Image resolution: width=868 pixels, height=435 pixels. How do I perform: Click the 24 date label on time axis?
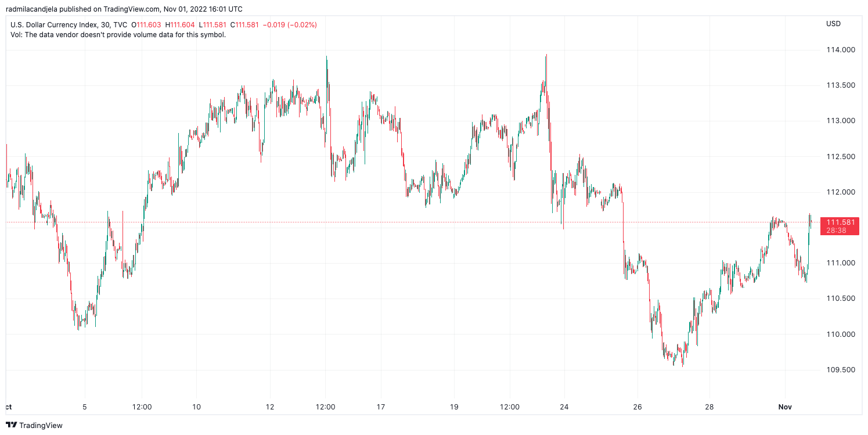point(564,407)
